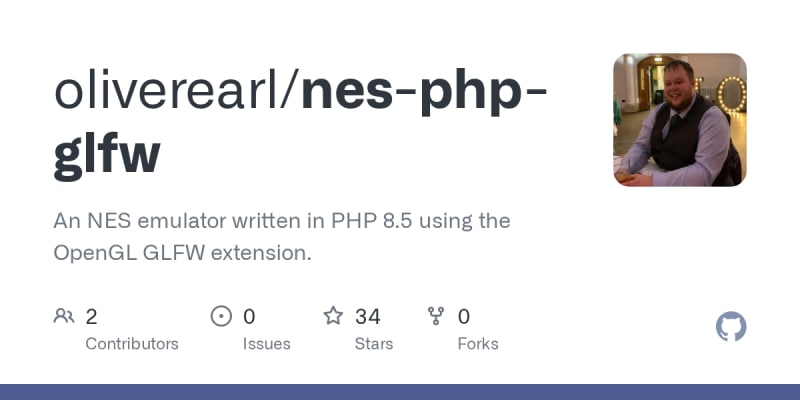Screen dimensions: 800x400
Task: Click the Contributors people icon
Action: tap(64, 317)
